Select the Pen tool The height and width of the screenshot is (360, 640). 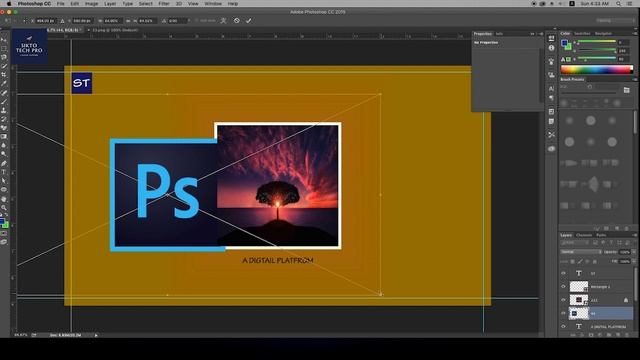(4, 163)
